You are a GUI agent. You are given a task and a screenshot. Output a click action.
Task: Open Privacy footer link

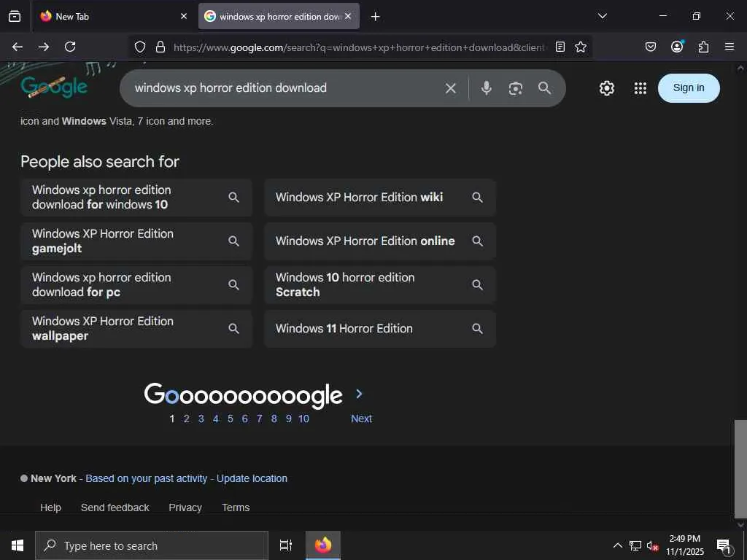(185, 507)
